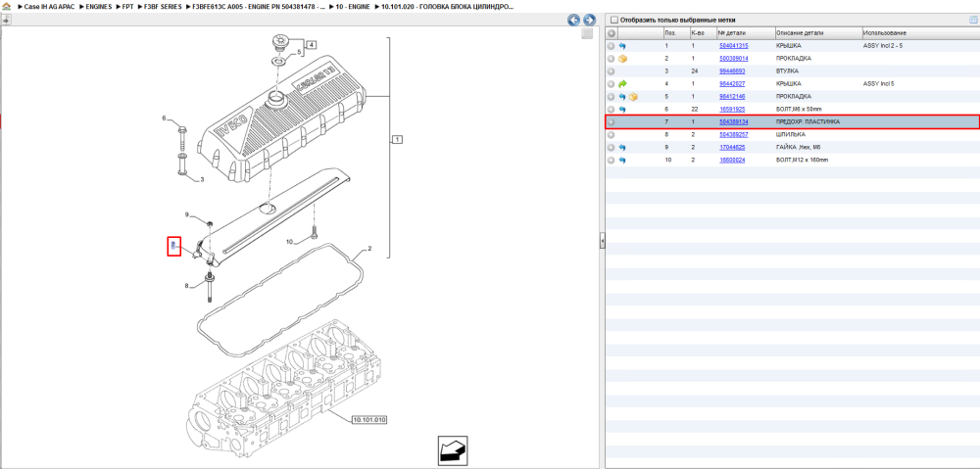Select 'ASSY Incl 2 - 5' usage cell
This screenshot has height=469, width=980.
pos(883,46)
